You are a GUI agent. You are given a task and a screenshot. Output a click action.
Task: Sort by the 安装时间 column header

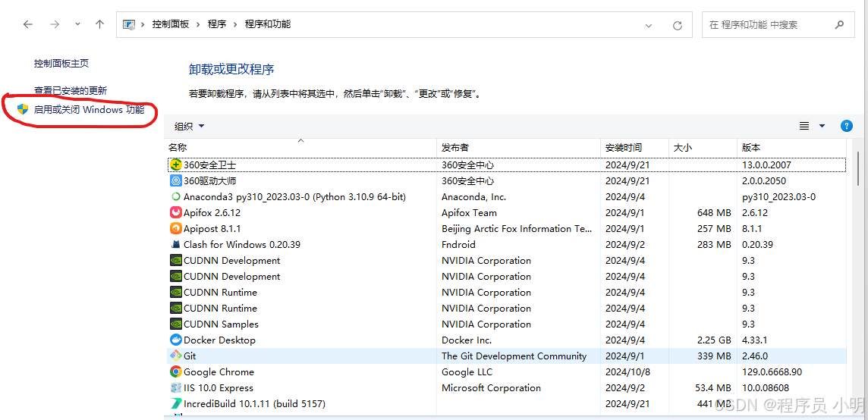635,147
